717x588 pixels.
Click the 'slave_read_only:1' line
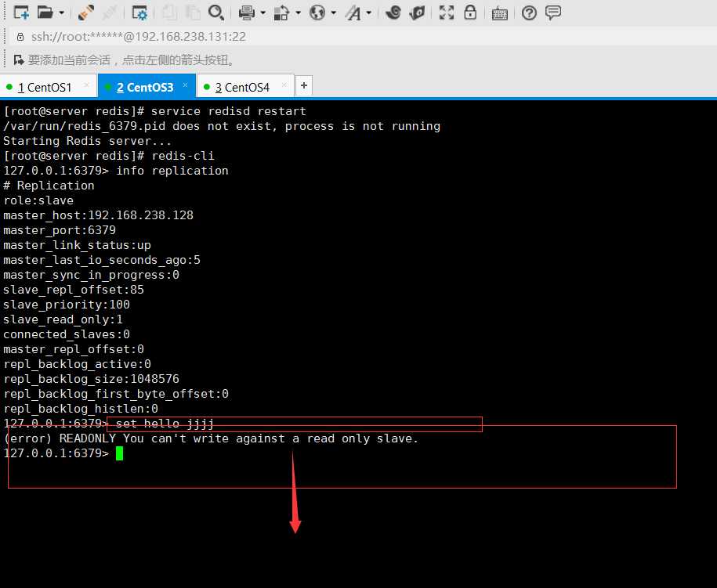[x=63, y=319]
